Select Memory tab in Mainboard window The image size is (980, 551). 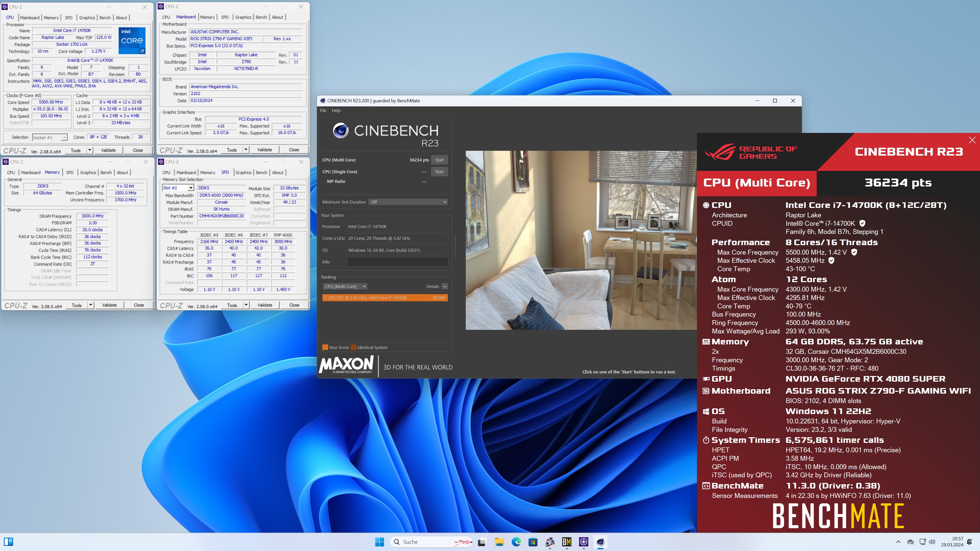click(x=207, y=17)
